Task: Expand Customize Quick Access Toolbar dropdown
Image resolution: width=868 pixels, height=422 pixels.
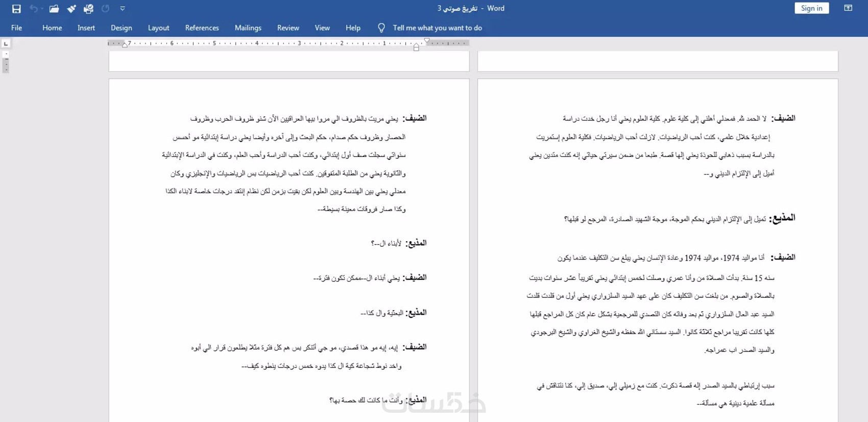Action: point(123,9)
